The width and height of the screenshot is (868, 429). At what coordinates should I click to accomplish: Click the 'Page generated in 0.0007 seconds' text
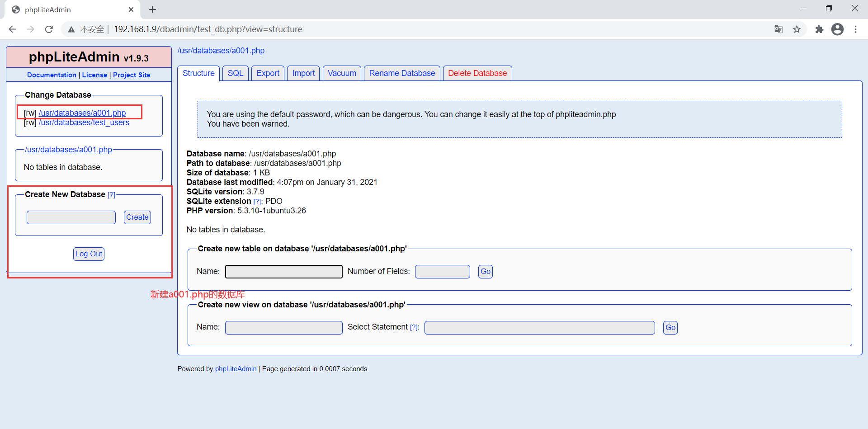[316, 369]
